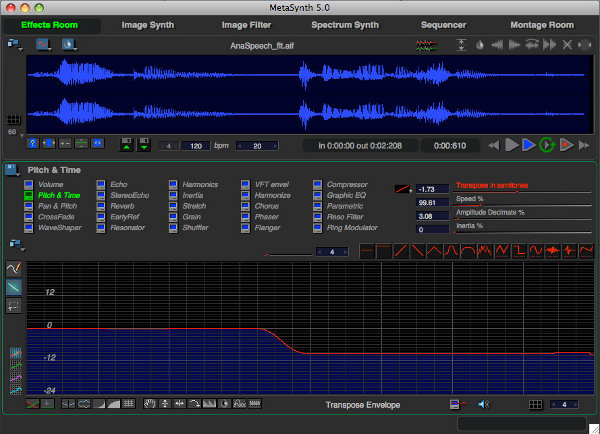The width and height of the screenshot is (600, 434).
Task: Click the droplet icon in the waveform toolbar
Action: click(x=479, y=45)
